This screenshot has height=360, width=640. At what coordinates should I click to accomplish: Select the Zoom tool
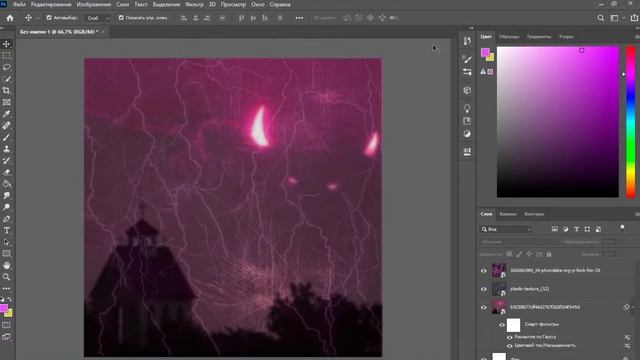7,277
